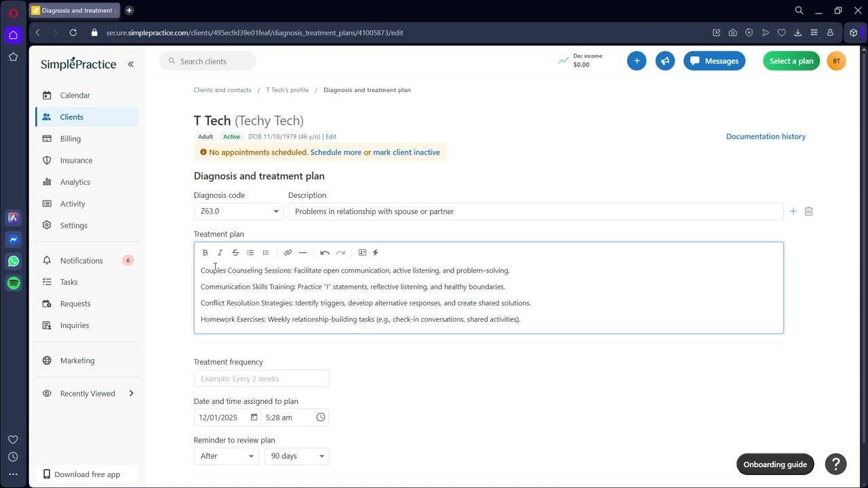Open the announcements megaphone button
The height and width of the screenshot is (488, 868).
coord(665,61)
